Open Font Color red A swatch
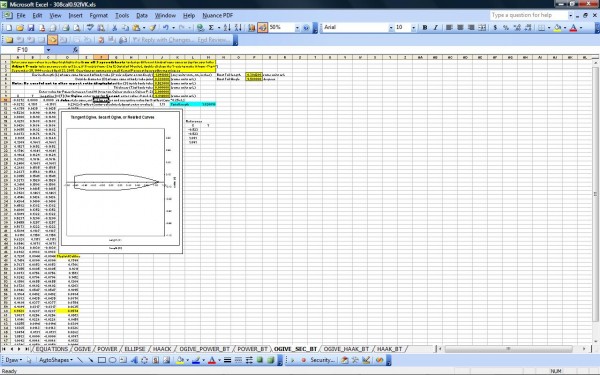Image resolution: width=600 pixels, height=375 pixels. [573, 28]
